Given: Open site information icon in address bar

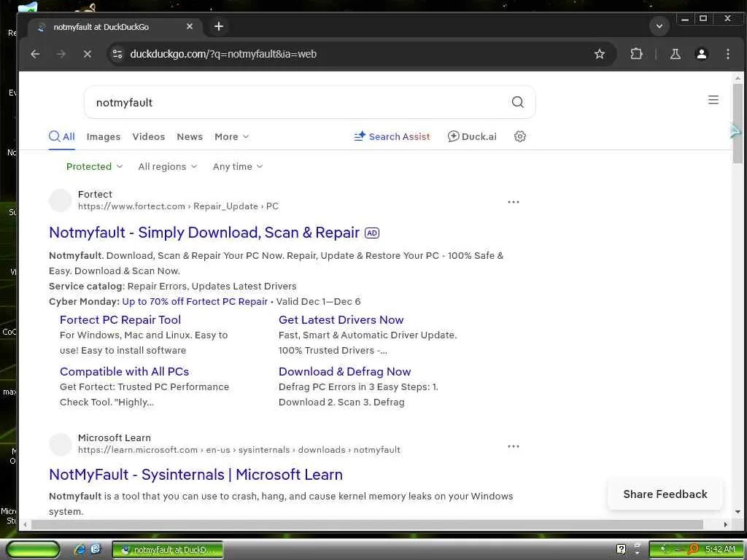Looking at the screenshot, I should click(117, 54).
